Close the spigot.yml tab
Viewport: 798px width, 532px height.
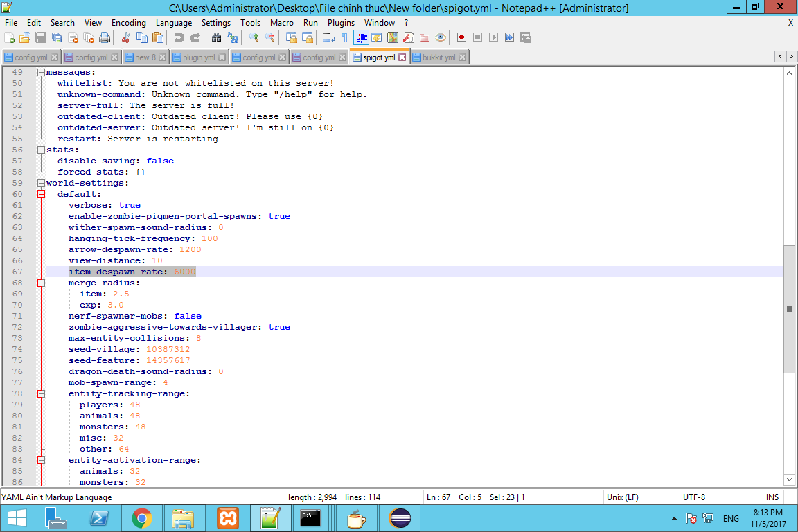(x=403, y=57)
